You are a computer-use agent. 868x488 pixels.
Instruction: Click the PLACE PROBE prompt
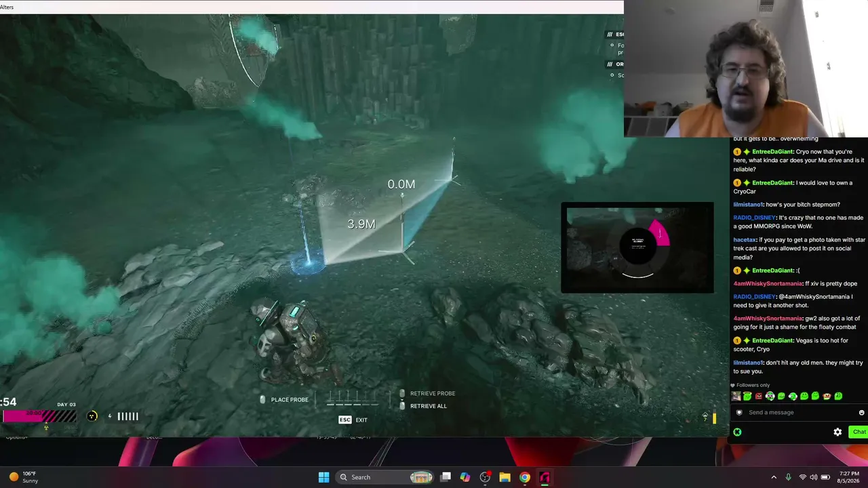click(284, 400)
